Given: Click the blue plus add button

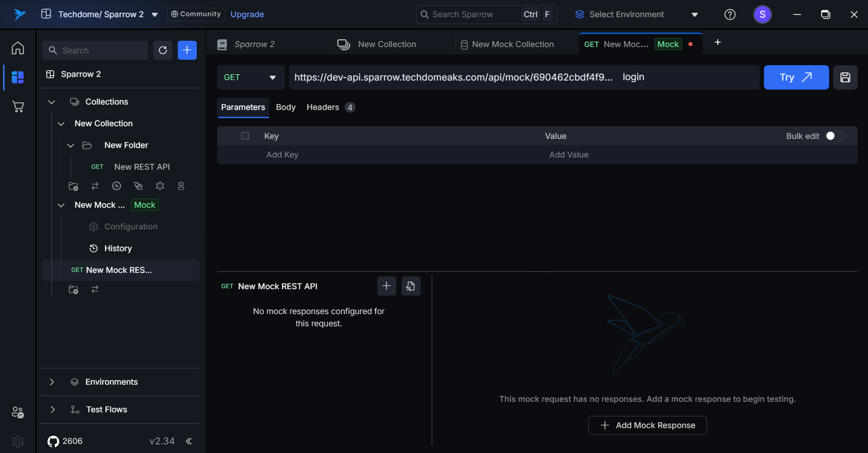Looking at the screenshot, I should (x=187, y=50).
